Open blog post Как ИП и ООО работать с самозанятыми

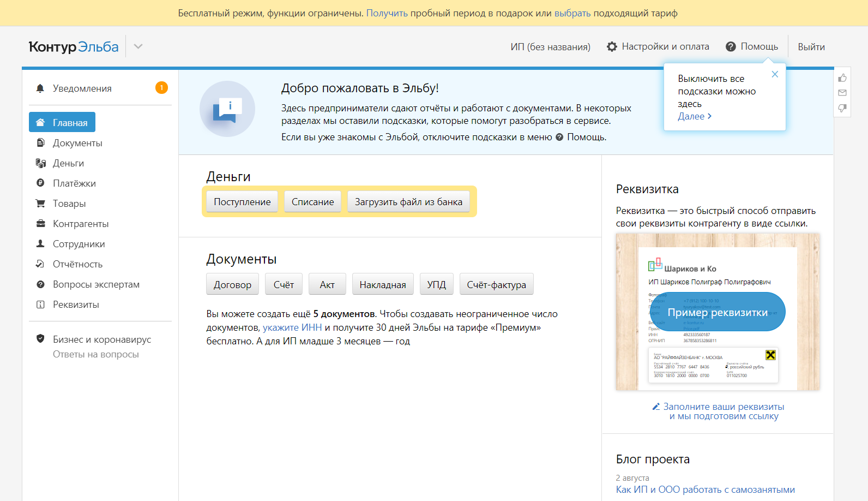706,490
